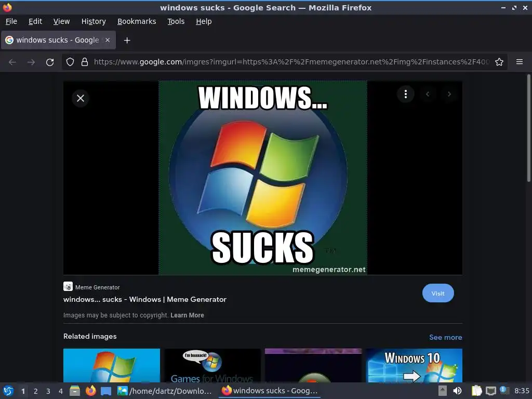The width and height of the screenshot is (532, 399).
Task: Click the network monitor tray icon
Action: [x=491, y=391]
